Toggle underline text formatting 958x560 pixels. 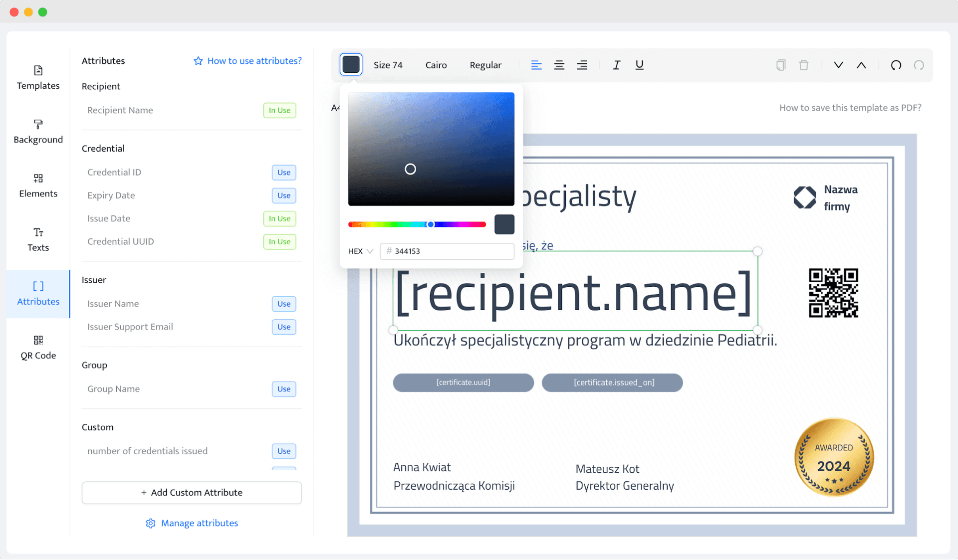pos(639,65)
